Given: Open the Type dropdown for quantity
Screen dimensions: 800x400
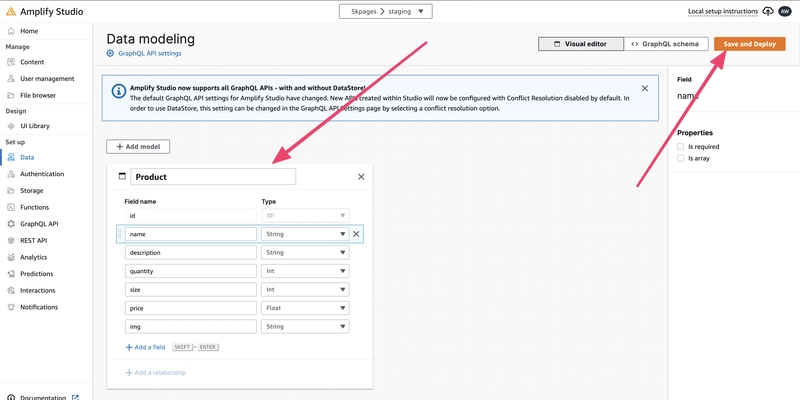Looking at the screenshot, I should tap(305, 271).
